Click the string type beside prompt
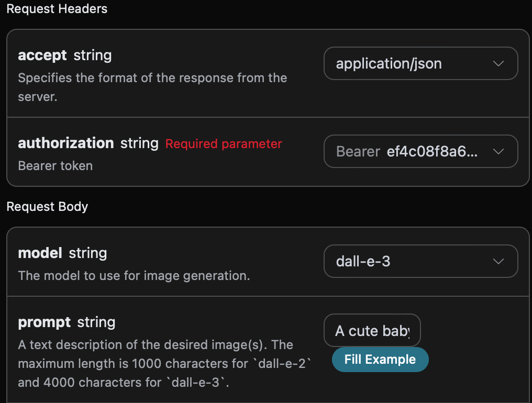Viewport: 532px width, 403px height. click(x=96, y=322)
